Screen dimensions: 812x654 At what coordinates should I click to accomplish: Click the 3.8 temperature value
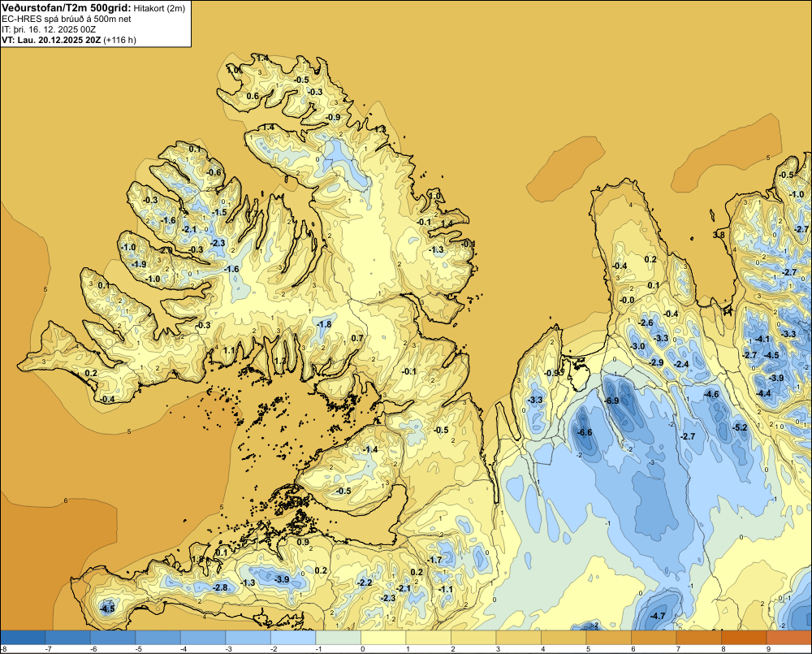[719, 235]
